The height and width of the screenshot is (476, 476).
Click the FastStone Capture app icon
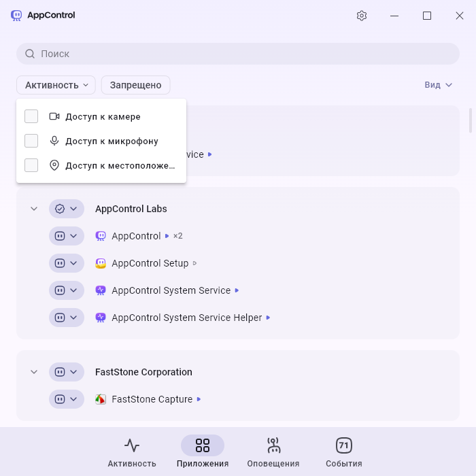click(x=101, y=399)
